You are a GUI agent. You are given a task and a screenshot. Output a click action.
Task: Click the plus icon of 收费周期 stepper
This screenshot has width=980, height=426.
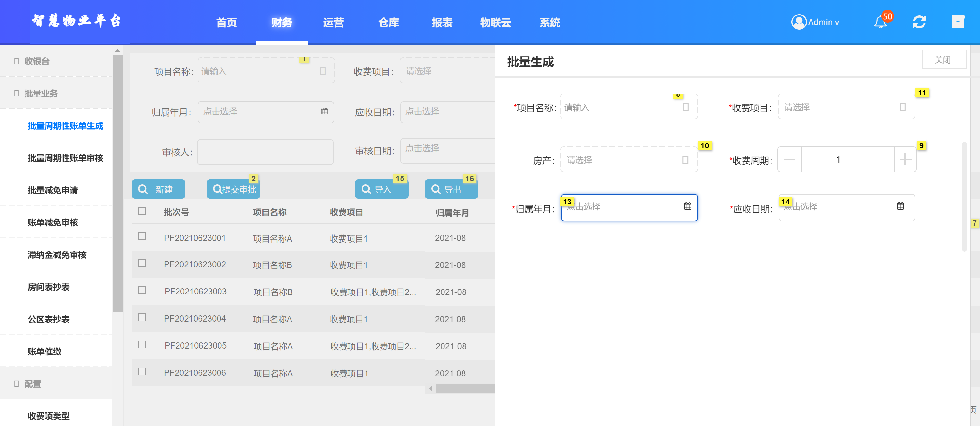tap(905, 160)
